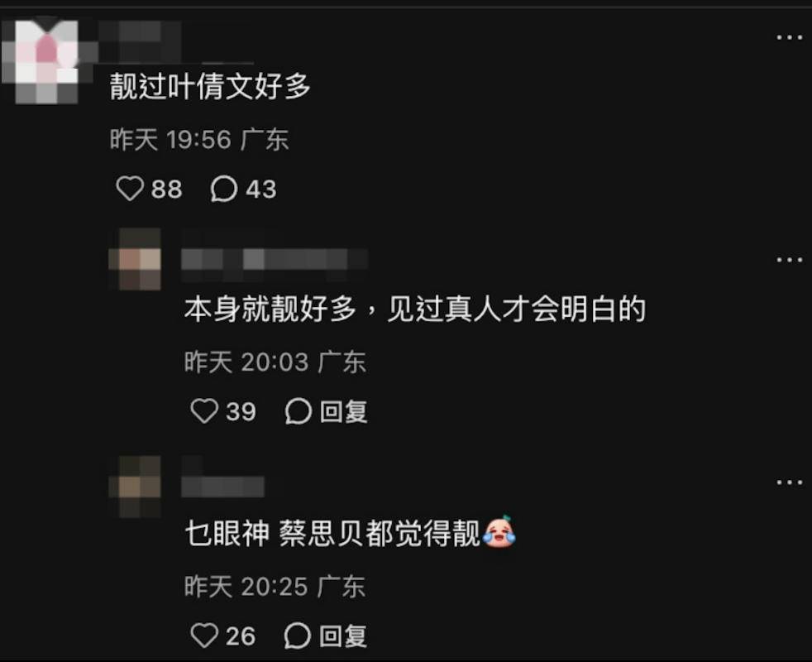Open the blurred username above the 20:03 reply
This screenshot has width=812, height=662.
point(275,259)
